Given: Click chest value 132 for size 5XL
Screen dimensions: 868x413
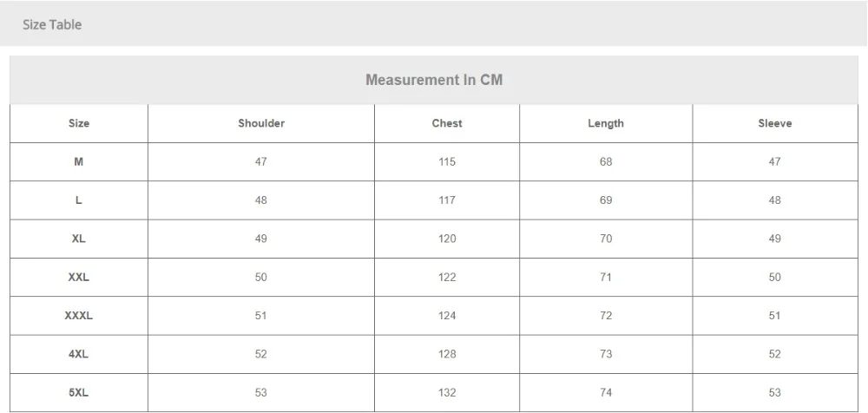Looking at the screenshot, I should point(447,392).
